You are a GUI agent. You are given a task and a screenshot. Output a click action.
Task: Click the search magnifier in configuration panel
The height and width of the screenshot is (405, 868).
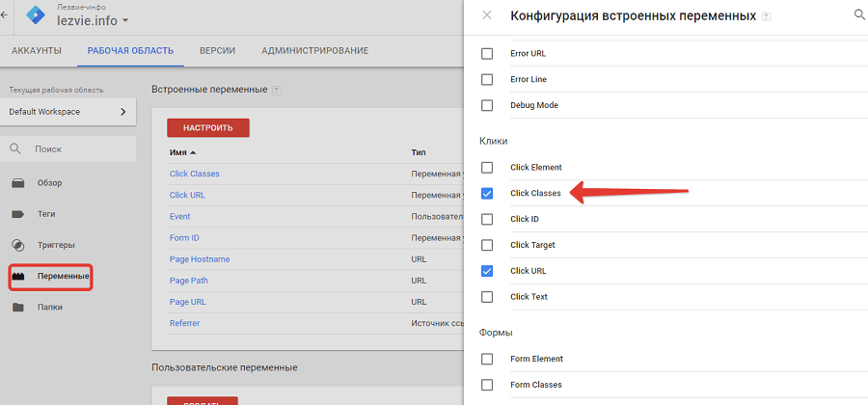click(859, 15)
